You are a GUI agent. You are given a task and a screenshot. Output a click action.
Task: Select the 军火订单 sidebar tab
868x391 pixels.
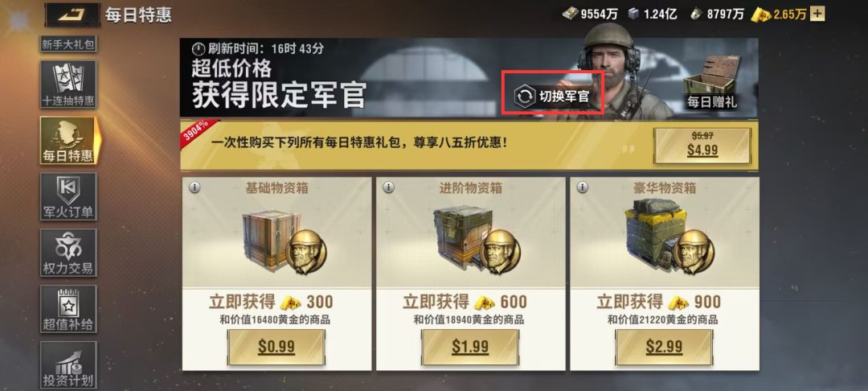pos(68,196)
